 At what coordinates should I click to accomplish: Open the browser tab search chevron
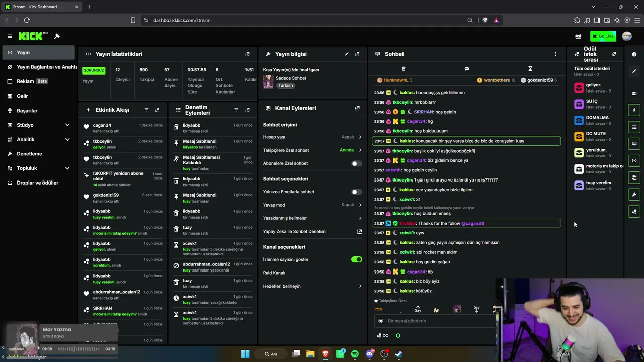click(594, 7)
